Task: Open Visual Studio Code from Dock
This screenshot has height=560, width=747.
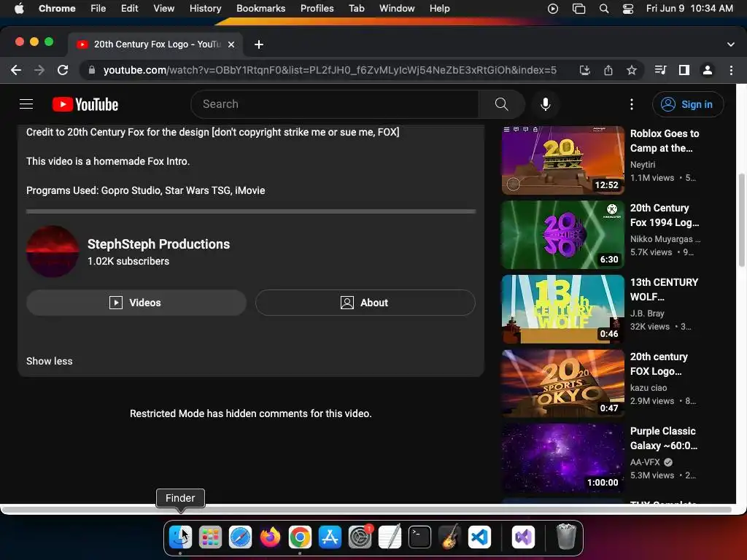Action: 479,537
